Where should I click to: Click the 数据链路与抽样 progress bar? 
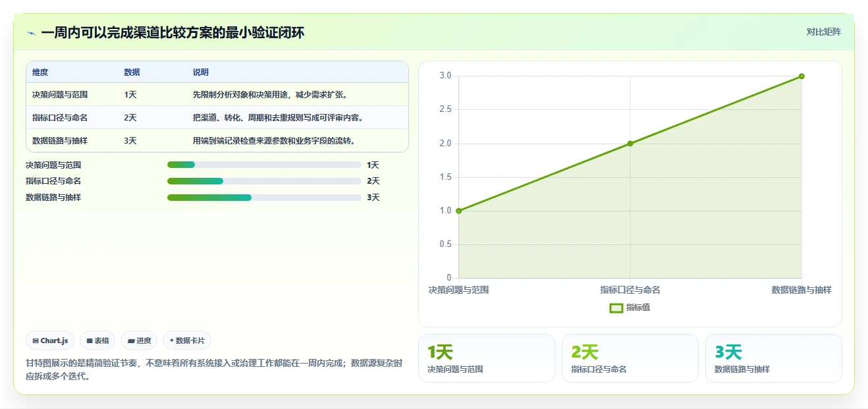[x=264, y=198]
